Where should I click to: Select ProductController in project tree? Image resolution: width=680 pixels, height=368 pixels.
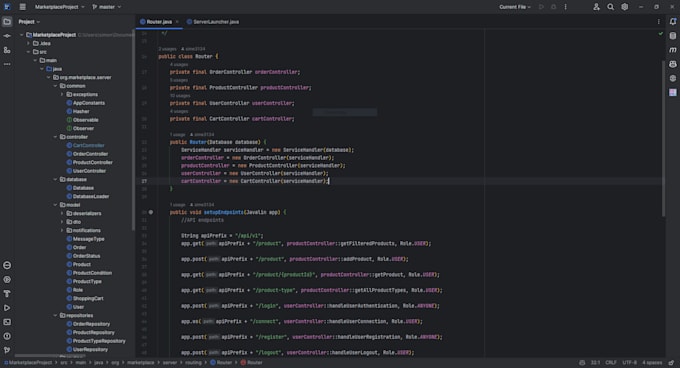pyautogui.click(x=92, y=163)
